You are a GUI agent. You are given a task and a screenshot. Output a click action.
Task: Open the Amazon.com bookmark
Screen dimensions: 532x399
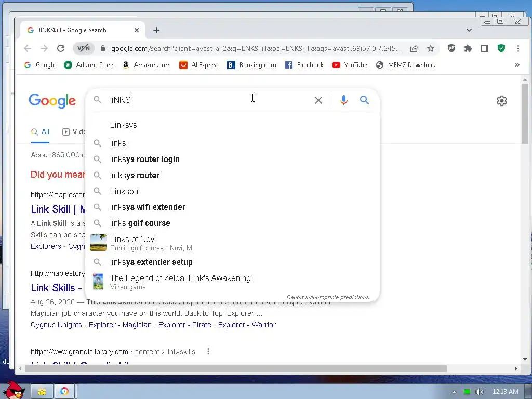pyautogui.click(x=146, y=65)
